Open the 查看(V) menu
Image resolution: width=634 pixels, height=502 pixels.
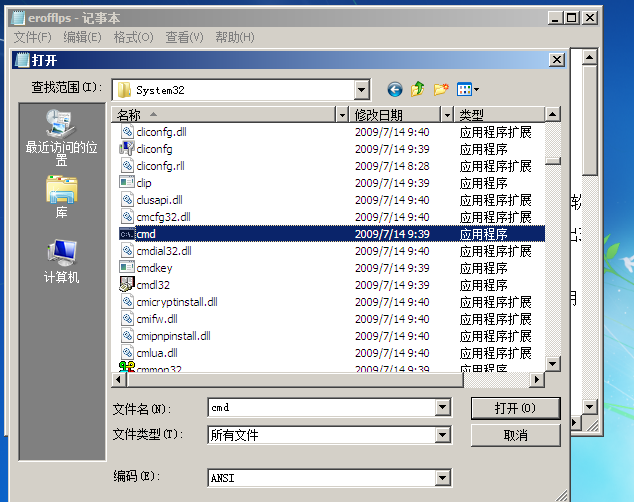[x=184, y=37]
